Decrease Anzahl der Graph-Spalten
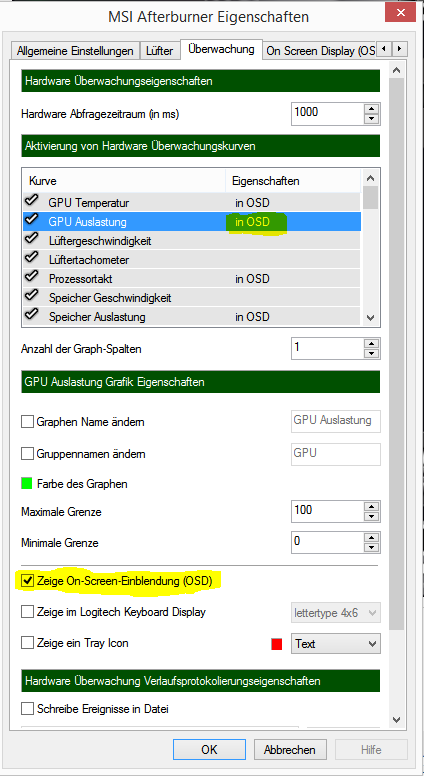Image resolution: width=424 pixels, height=777 pixels. point(371,354)
